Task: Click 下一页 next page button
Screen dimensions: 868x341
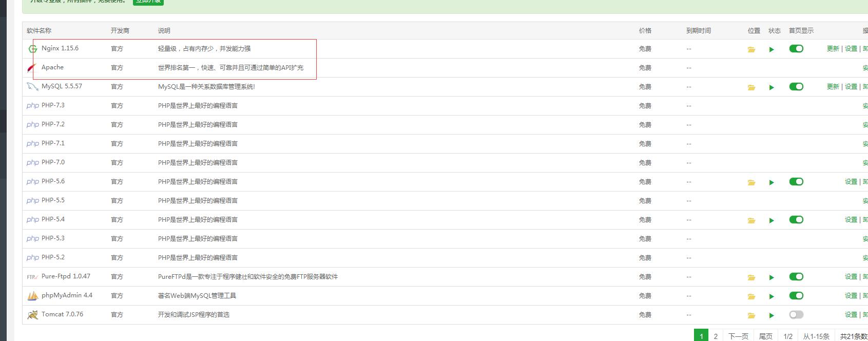Action: [x=738, y=336]
